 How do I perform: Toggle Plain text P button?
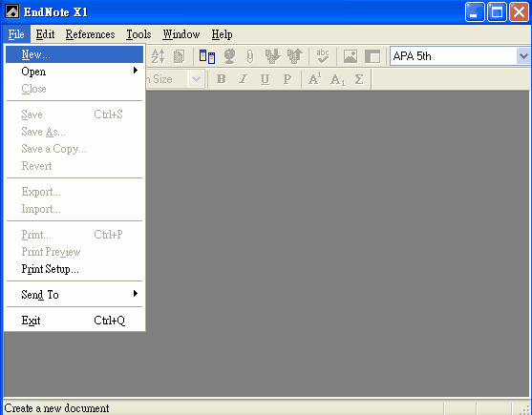(287, 79)
